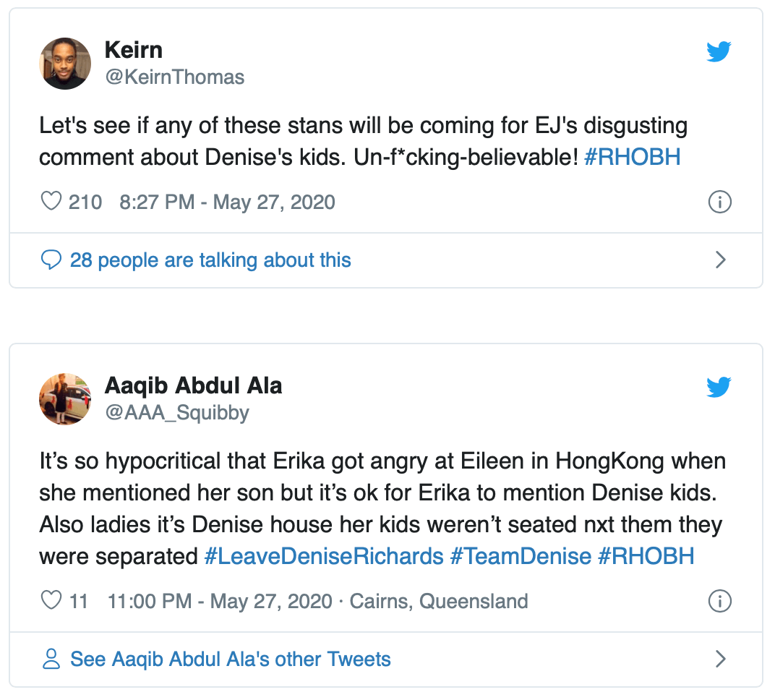Screen dimensions: 775x700
Task: Click the Twitter bird icon on Keirn's tweet
Action: [x=719, y=51]
